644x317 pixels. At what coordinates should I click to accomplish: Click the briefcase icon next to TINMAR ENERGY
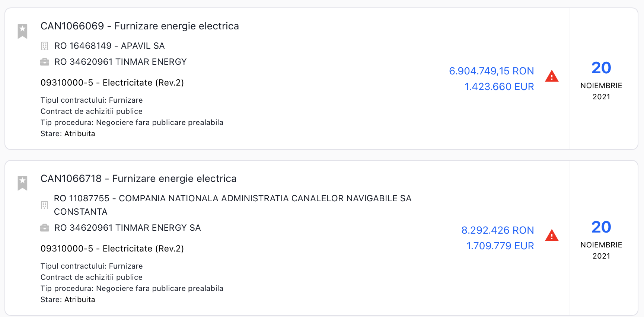click(x=45, y=62)
